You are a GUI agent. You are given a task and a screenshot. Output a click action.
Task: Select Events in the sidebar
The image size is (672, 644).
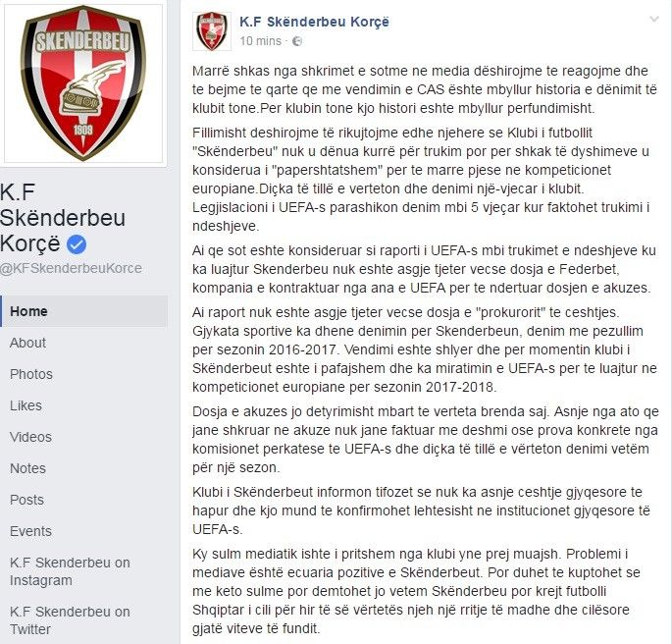click(30, 531)
